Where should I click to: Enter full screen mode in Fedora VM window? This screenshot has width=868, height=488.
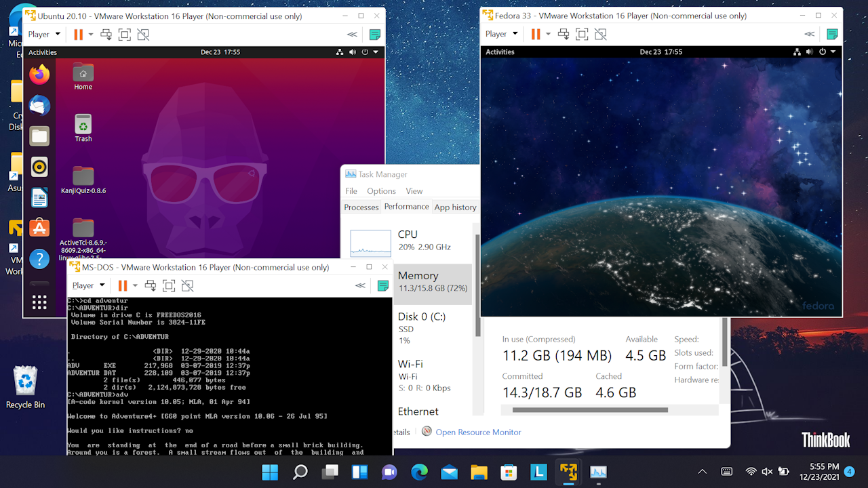click(x=582, y=34)
